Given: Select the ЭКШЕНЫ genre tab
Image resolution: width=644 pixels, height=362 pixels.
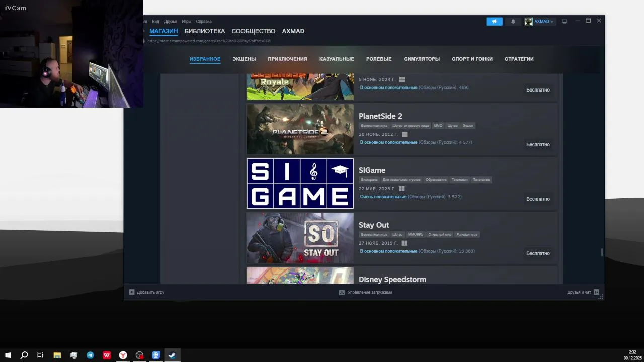Looking at the screenshot, I should pos(244,59).
